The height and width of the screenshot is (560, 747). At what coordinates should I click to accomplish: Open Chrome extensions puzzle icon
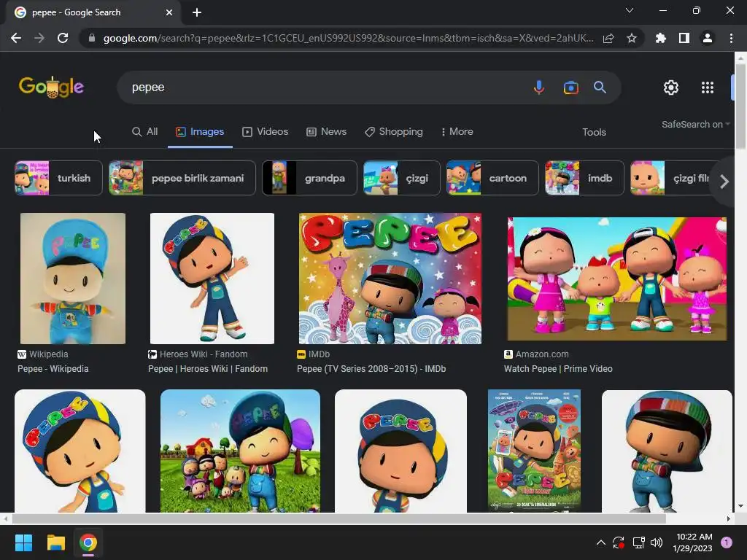[661, 38]
